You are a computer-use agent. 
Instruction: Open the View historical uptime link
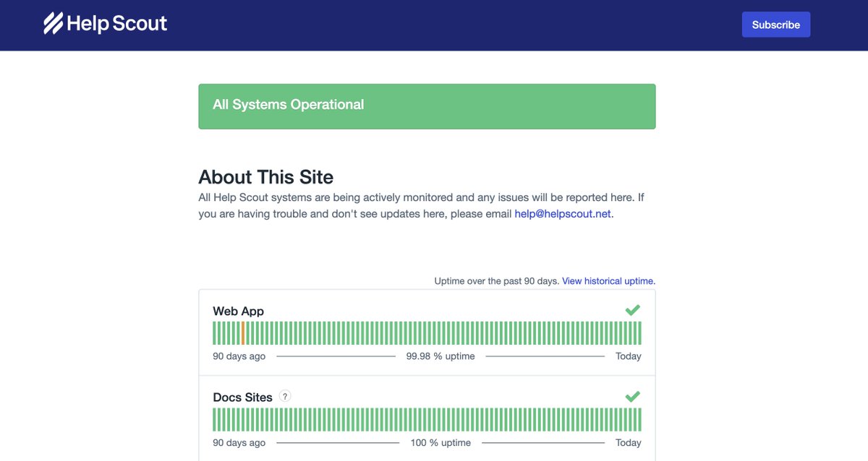(x=608, y=281)
